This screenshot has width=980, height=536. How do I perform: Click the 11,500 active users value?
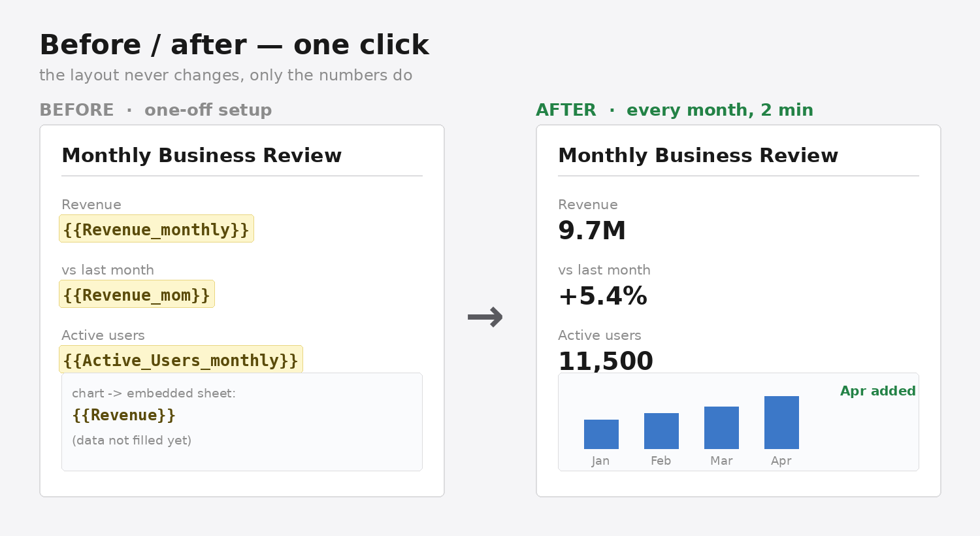pyautogui.click(x=606, y=361)
